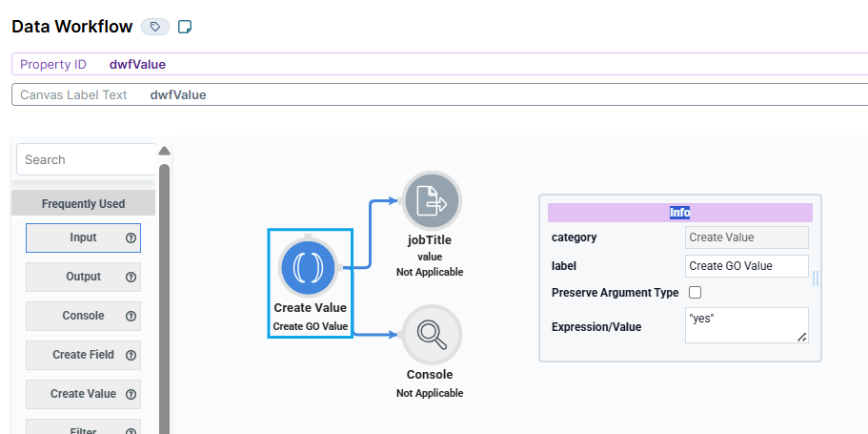This screenshot has width=868, height=434.
Task: Click the Console operator button
Action: pyautogui.click(x=83, y=316)
